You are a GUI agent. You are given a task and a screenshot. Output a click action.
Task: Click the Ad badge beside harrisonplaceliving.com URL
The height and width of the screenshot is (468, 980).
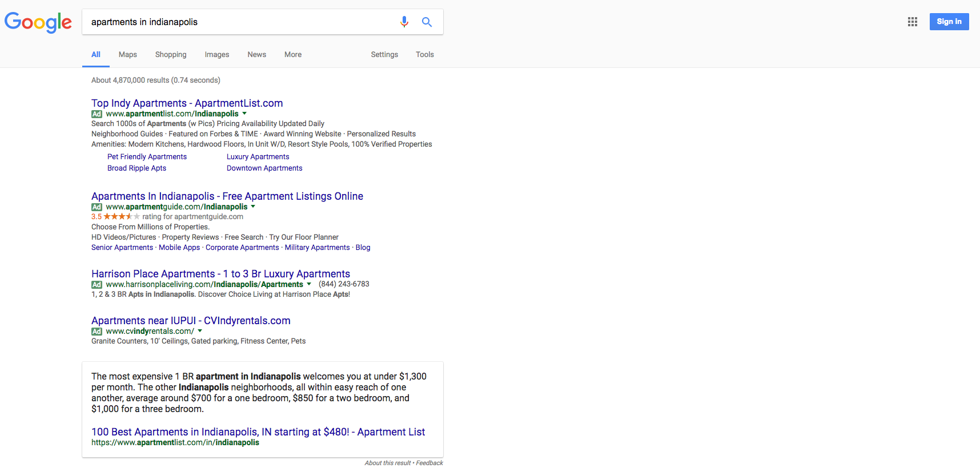(97, 285)
